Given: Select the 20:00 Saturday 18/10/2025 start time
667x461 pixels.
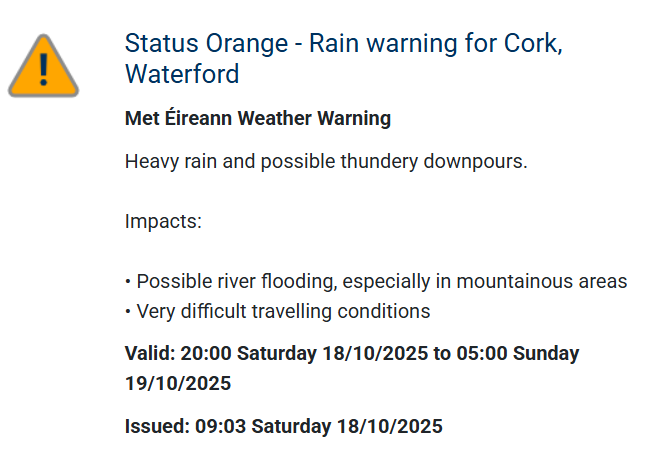Looking at the screenshot, I should (304, 353).
